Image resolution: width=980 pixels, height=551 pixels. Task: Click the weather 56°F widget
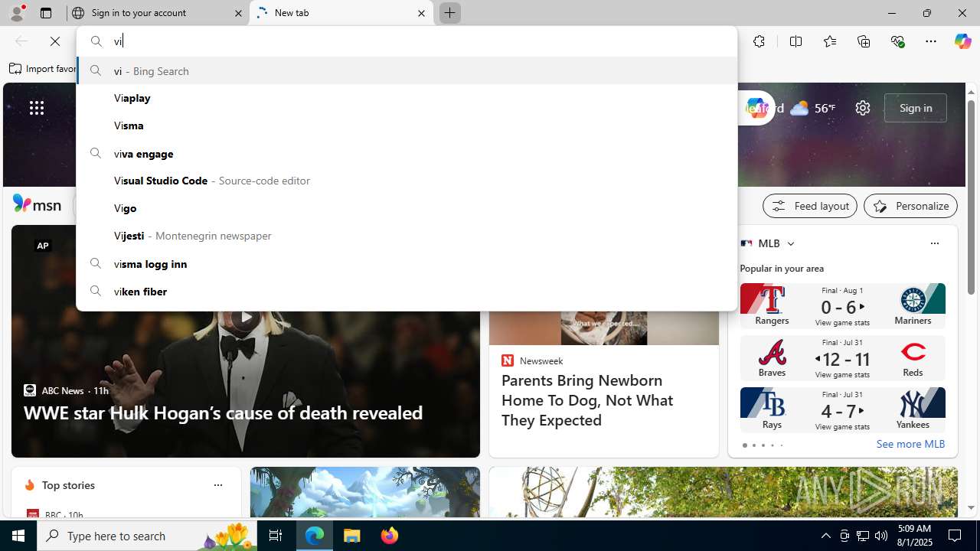tap(812, 108)
